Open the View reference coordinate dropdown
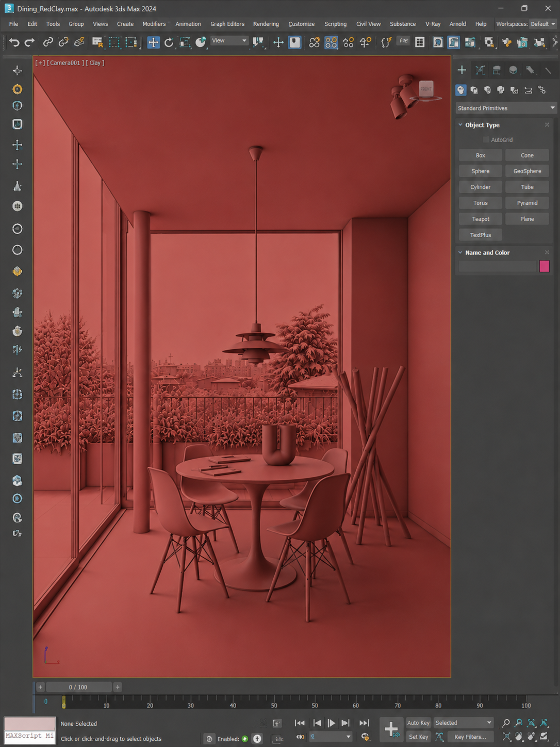 [x=229, y=41]
